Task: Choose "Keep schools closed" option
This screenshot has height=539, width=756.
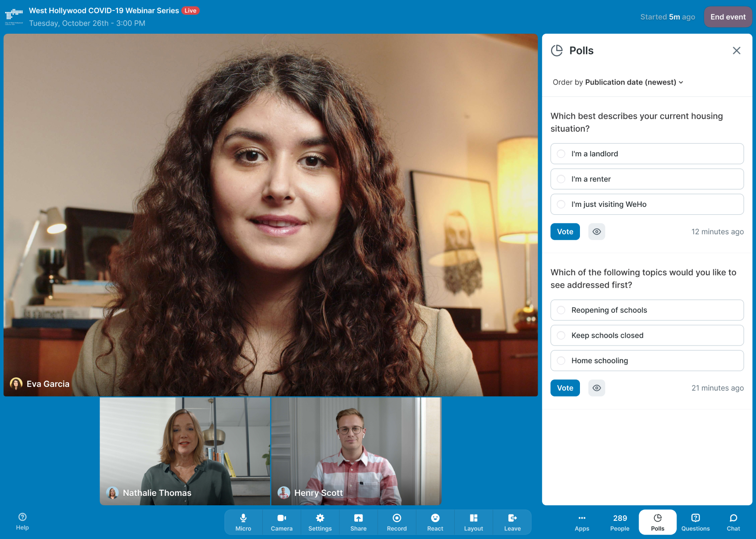Action: (x=647, y=335)
